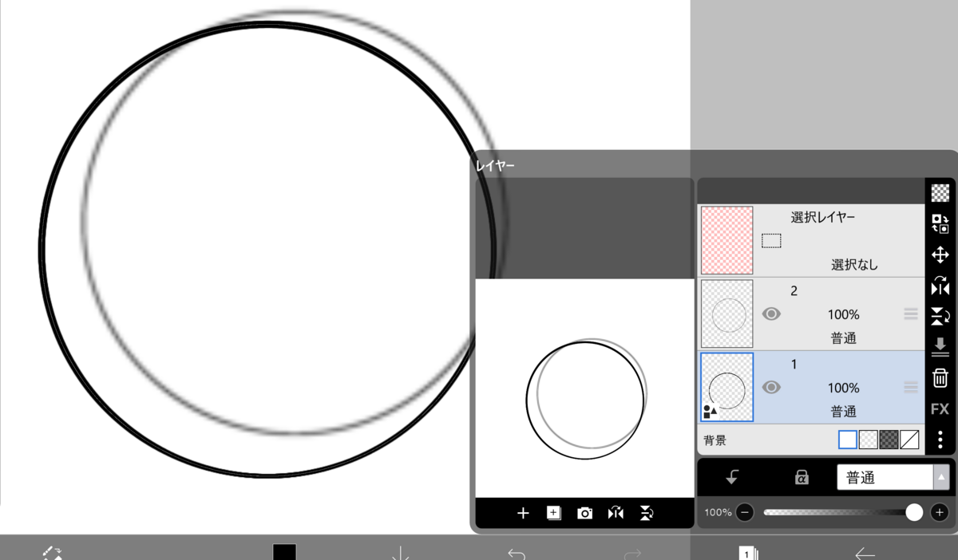Open the black current color swatch

pos(284,552)
